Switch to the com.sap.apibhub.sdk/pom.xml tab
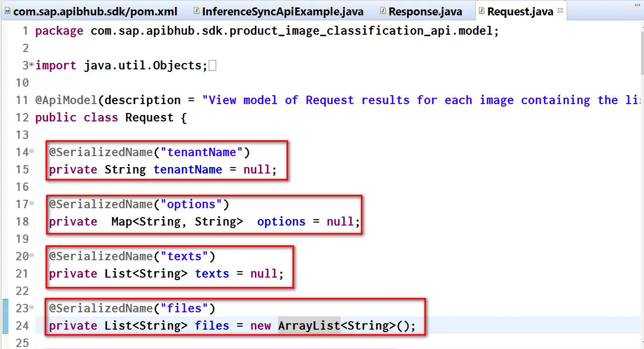Image resolution: width=644 pixels, height=349 pixels. coord(91,11)
